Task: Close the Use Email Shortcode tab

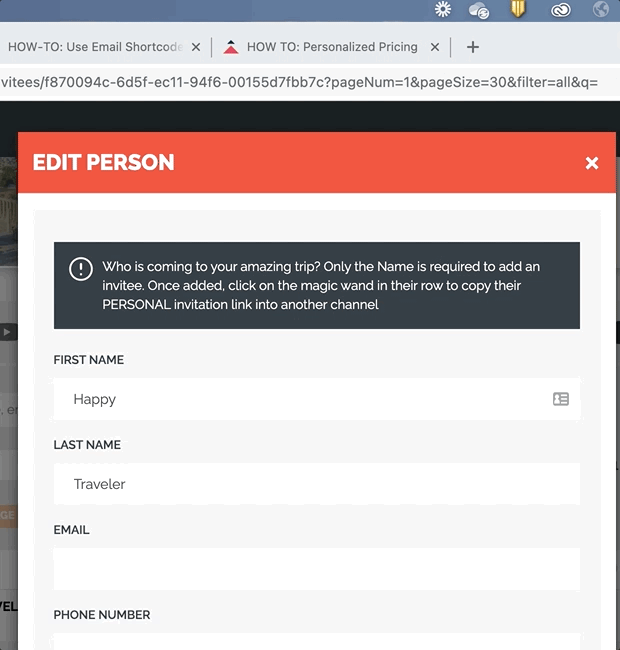Action: [x=196, y=47]
